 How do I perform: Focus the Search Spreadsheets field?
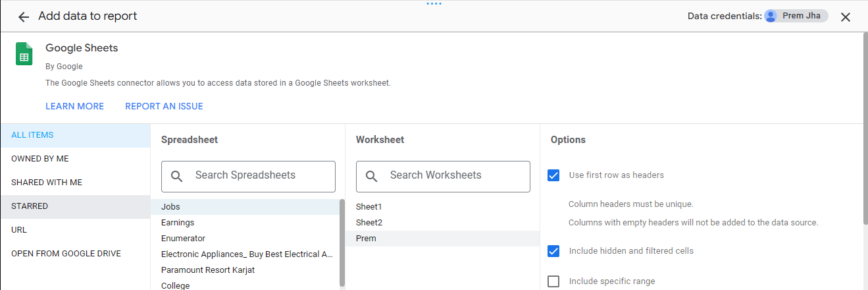(x=248, y=176)
